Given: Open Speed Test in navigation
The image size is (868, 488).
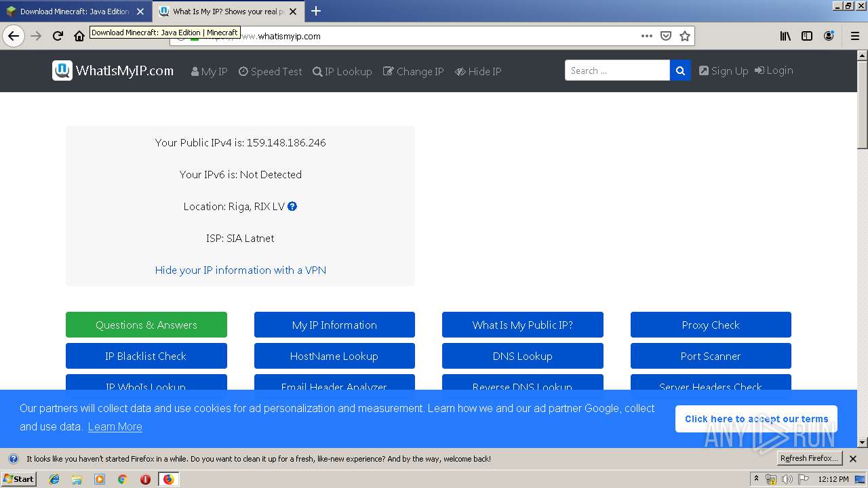Looking at the screenshot, I should point(270,71).
